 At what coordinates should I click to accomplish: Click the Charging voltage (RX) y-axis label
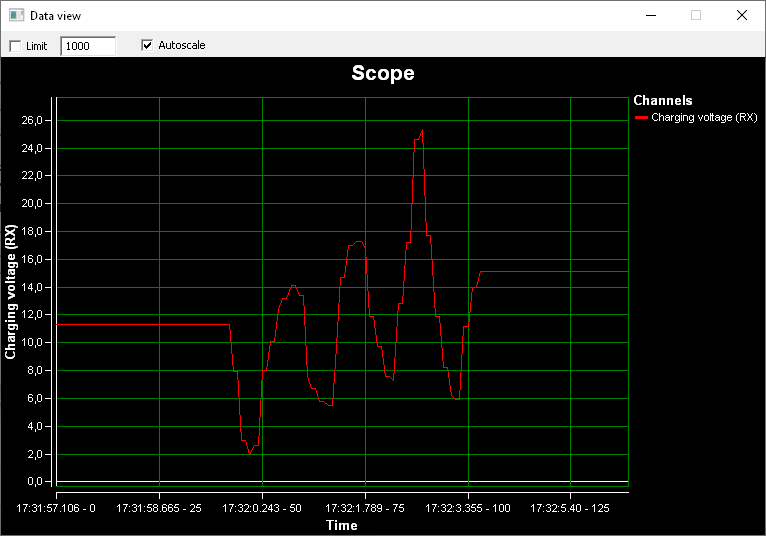(x=10, y=292)
